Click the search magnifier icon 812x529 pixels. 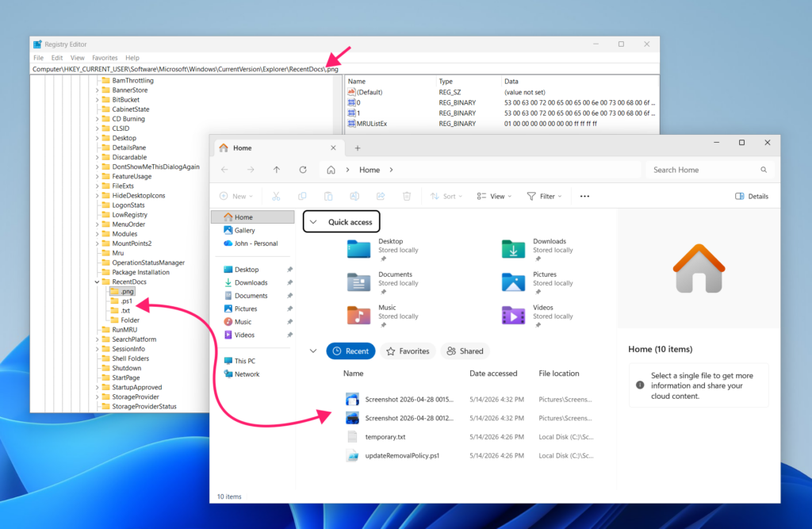pos(764,170)
